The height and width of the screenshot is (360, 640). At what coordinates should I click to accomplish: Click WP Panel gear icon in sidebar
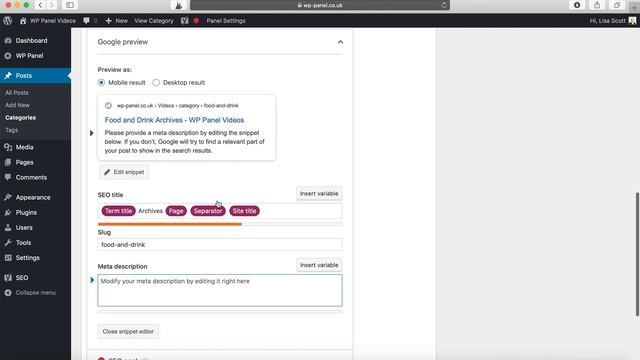click(x=8, y=56)
